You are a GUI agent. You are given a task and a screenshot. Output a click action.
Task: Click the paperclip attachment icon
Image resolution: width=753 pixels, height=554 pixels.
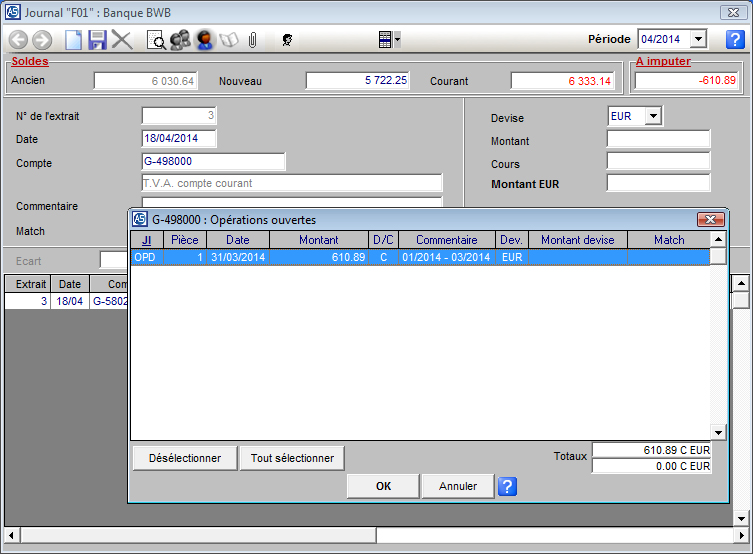point(253,40)
